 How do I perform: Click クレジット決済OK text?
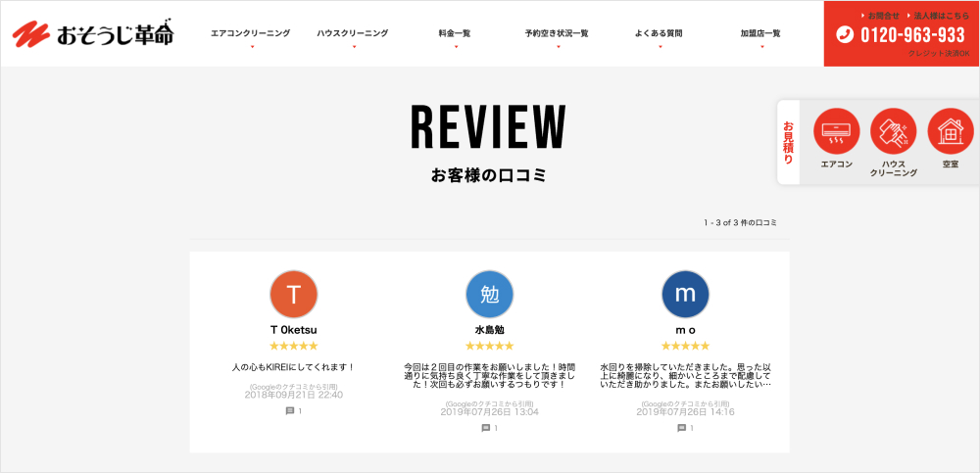939,54
